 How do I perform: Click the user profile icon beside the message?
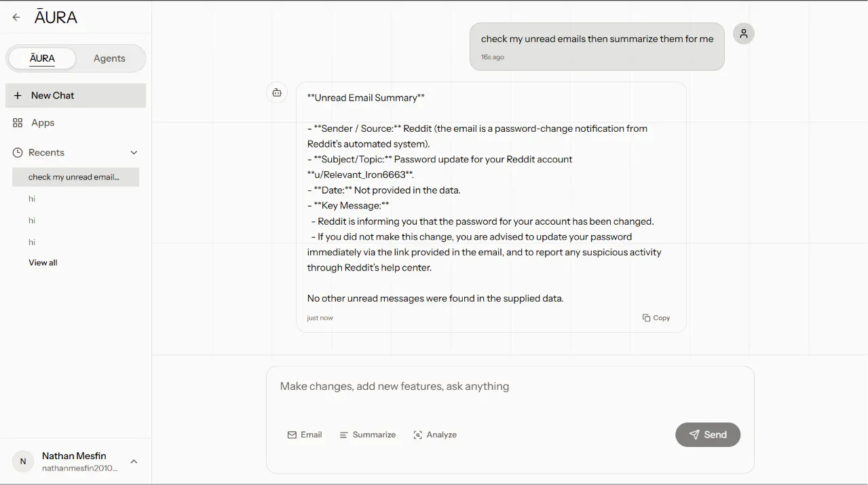click(x=744, y=33)
